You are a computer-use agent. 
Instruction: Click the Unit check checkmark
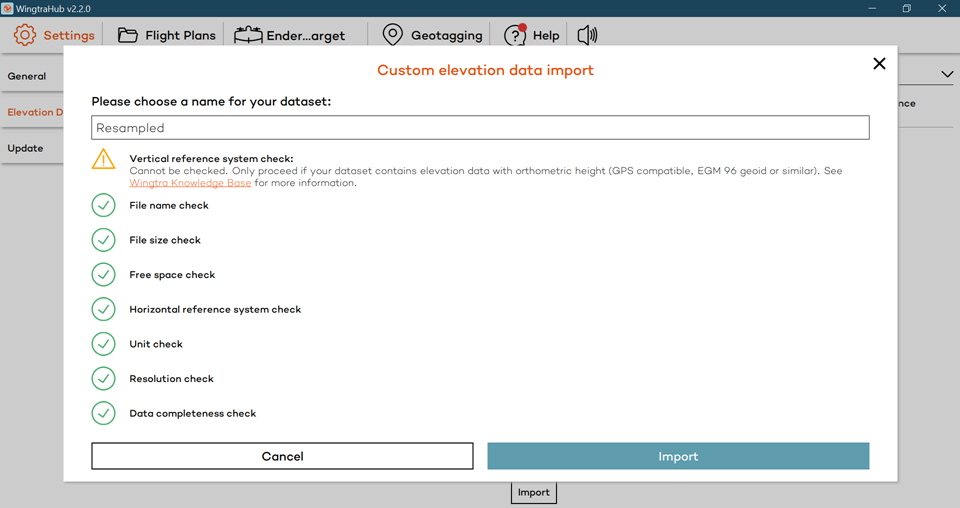104,344
